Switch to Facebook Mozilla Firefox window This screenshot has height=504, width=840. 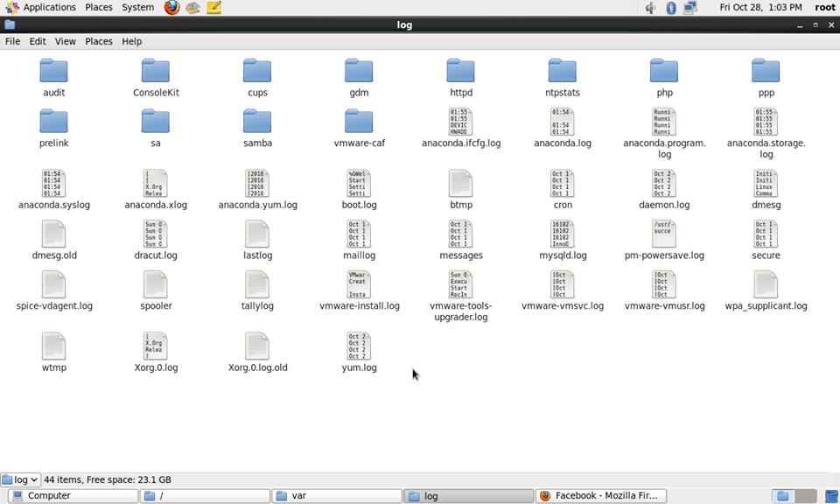600,495
